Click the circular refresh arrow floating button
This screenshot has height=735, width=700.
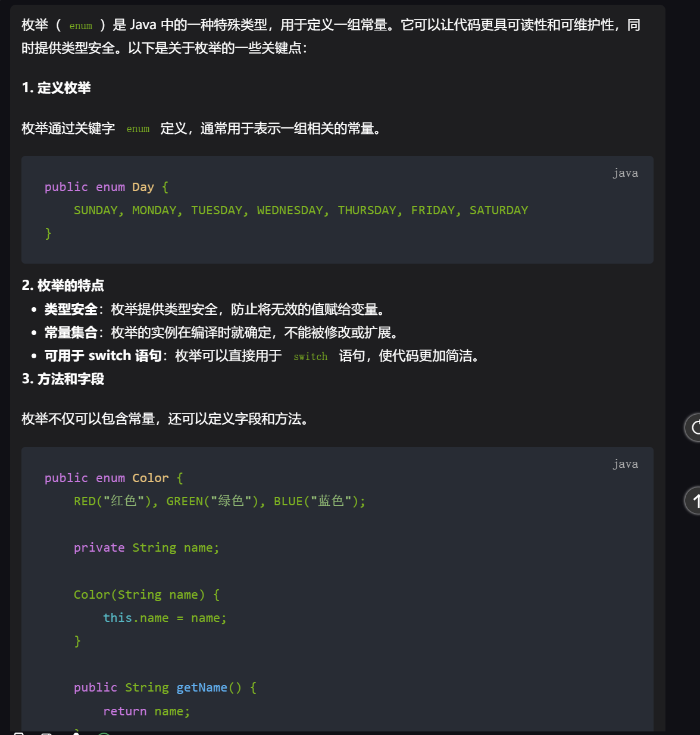point(693,427)
